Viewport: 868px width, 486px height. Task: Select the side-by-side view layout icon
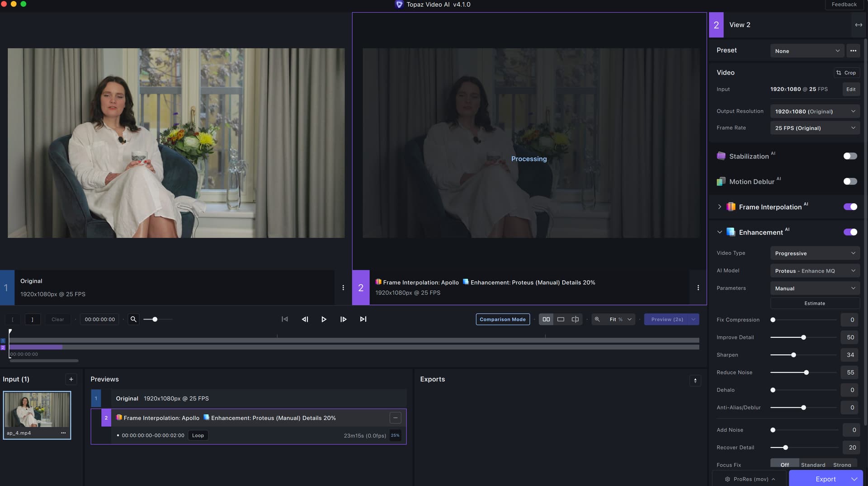546,319
